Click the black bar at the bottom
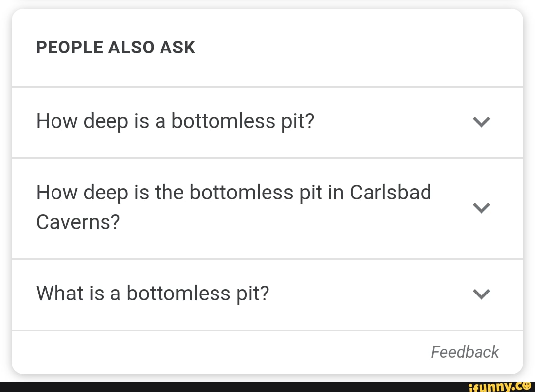The width and height of the screenshot is (535, 392). point(198,386)
